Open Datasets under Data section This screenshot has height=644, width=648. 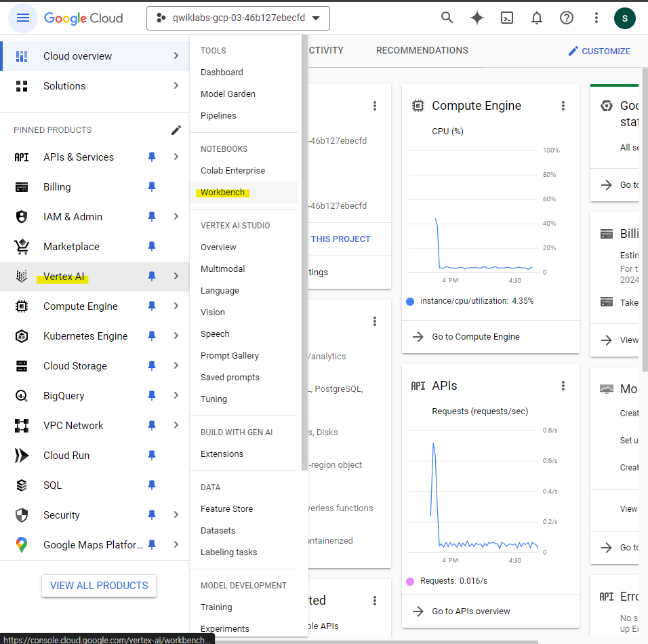click(243, 531)
